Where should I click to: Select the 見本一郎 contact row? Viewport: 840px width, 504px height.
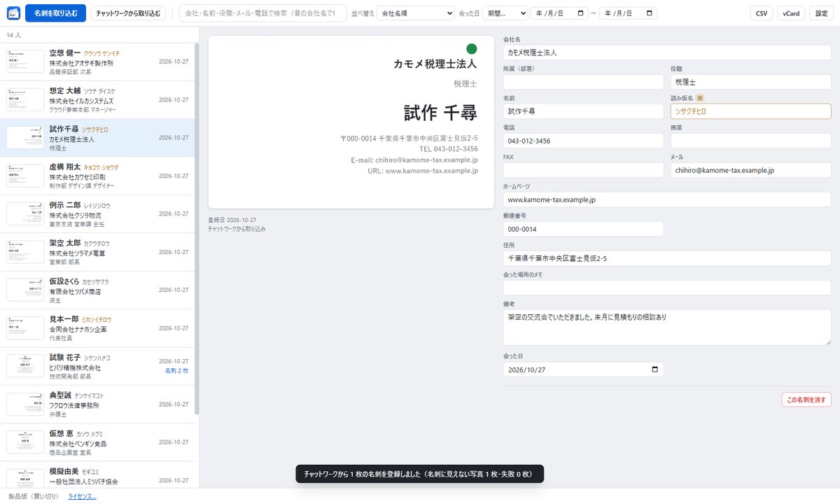click(97, 328)
